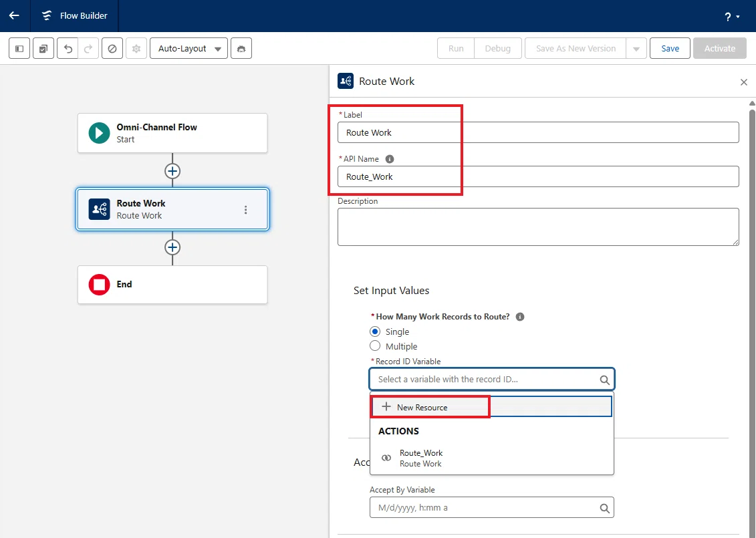Undo the last change
The height and width of the screenshot is (538, 756).
68,48
